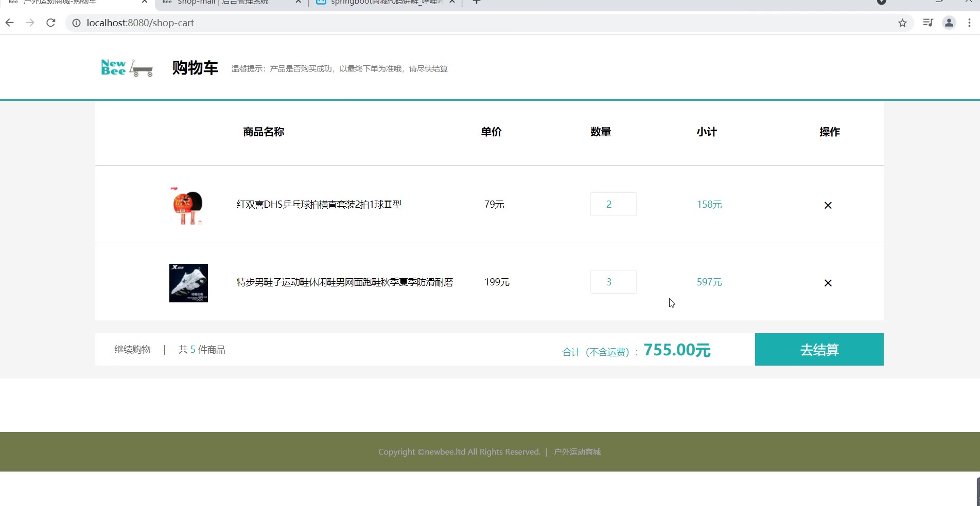The image size is (980, 506).
Task: Open a new browser tab
Action: (477, 3)
